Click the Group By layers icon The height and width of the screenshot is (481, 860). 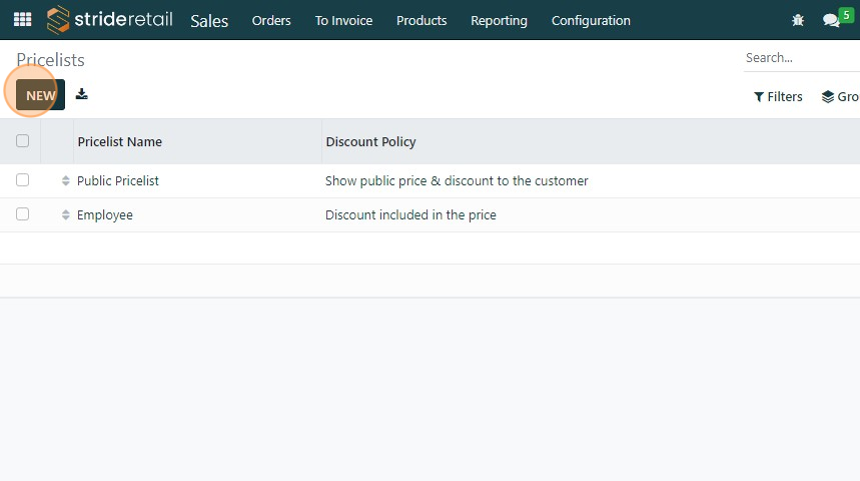coord(828,97)
